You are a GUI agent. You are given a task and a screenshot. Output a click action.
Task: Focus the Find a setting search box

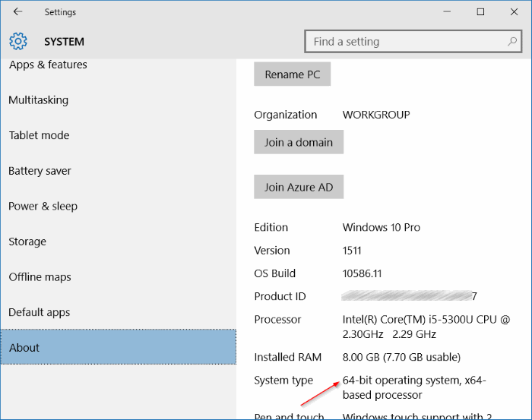pos(407,42)
